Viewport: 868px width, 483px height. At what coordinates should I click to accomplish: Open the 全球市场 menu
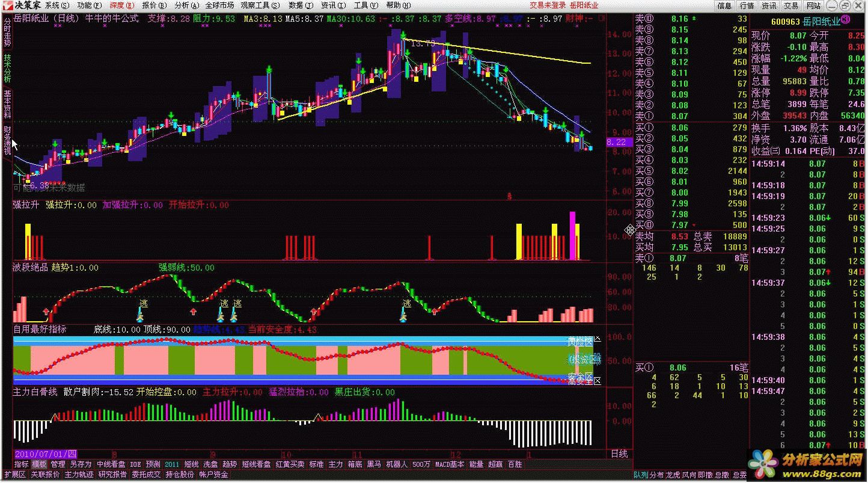tap(219, 5)
